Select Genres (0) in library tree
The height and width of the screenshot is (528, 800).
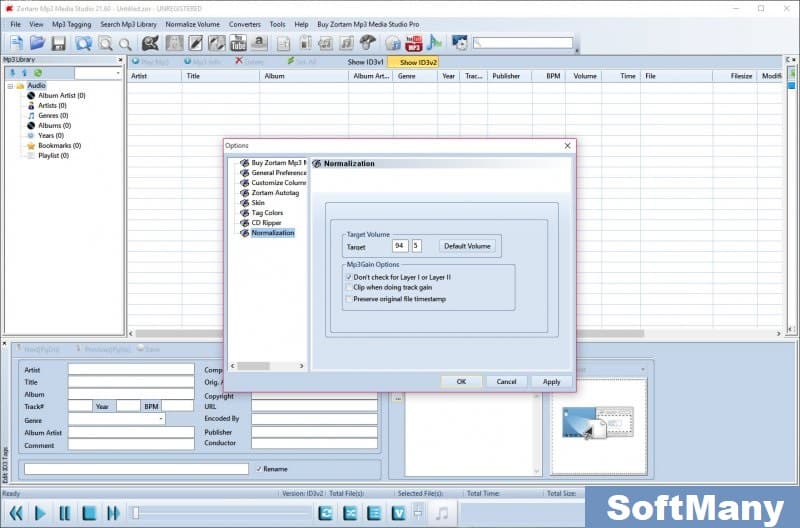53,115
